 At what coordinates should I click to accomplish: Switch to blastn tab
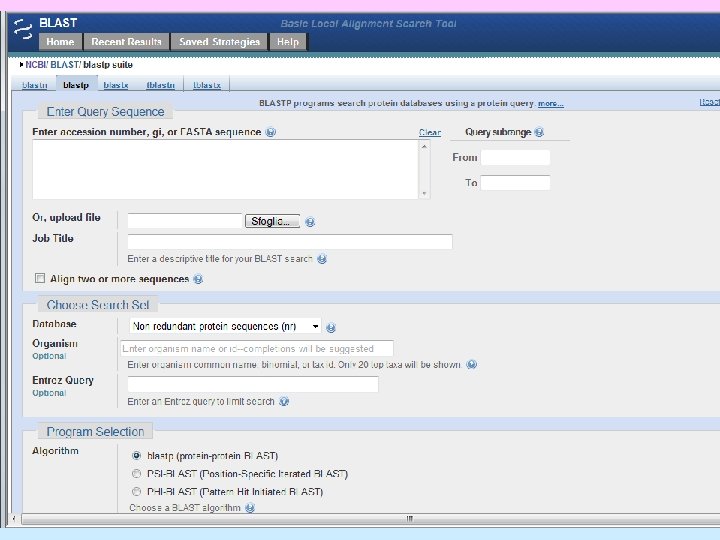pyautogui.click(x=34, y=85)
